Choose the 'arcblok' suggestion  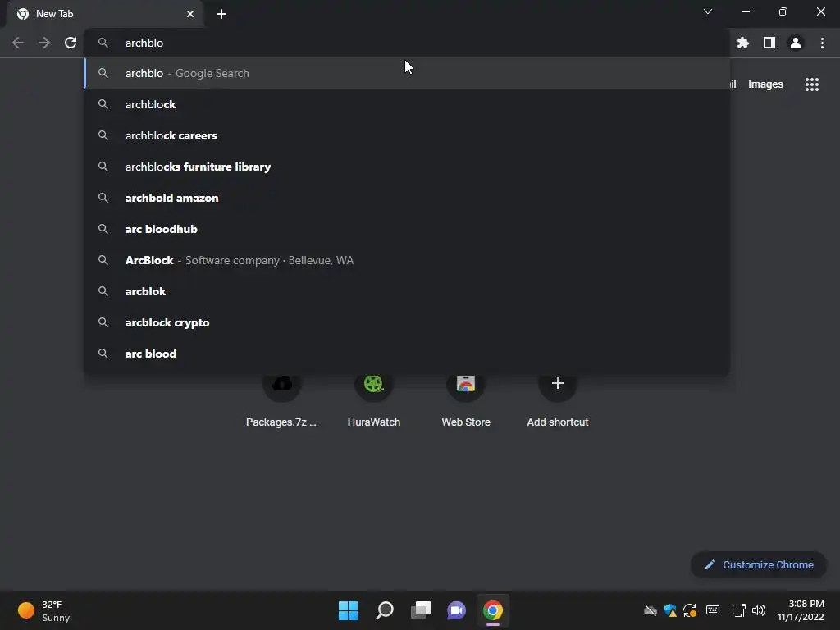(x=407, y=291)
